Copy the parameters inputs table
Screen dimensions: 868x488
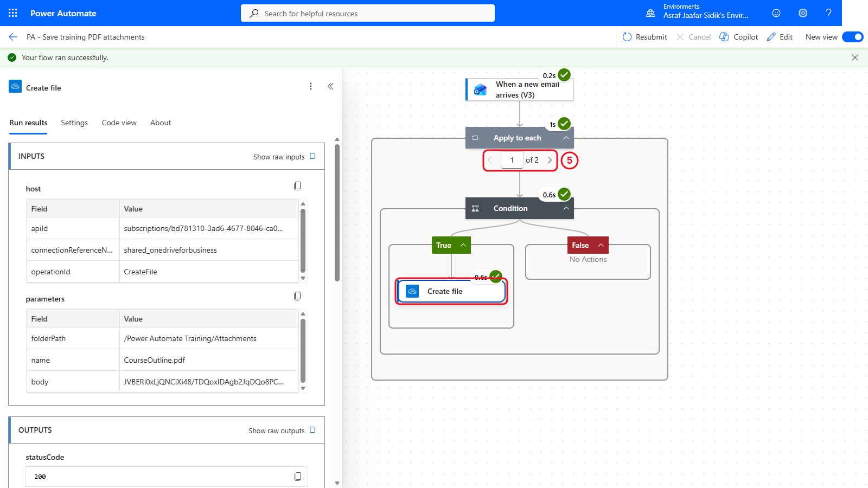click(297, 296)
